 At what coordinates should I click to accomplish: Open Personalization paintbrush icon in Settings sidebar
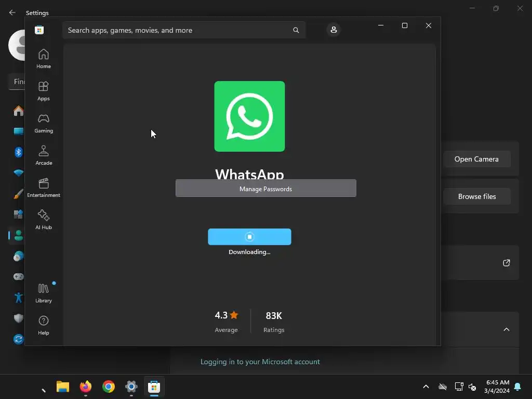(18, 194)
